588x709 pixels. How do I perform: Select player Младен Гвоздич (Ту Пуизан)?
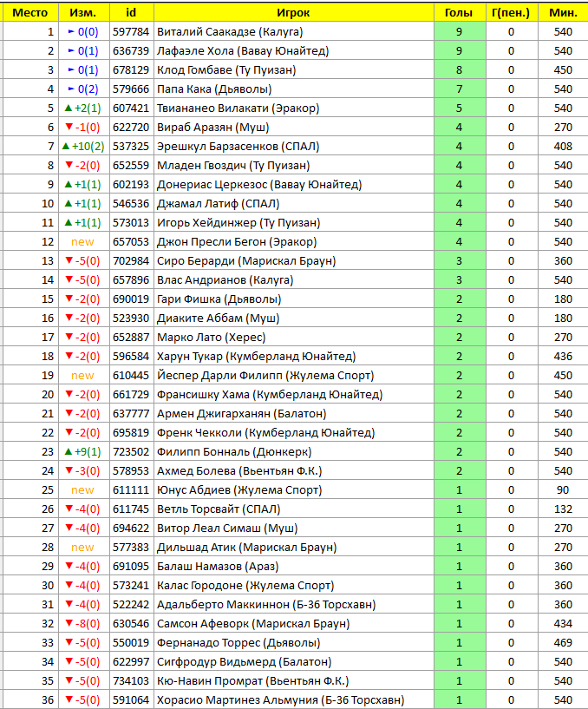pos(233,166)
